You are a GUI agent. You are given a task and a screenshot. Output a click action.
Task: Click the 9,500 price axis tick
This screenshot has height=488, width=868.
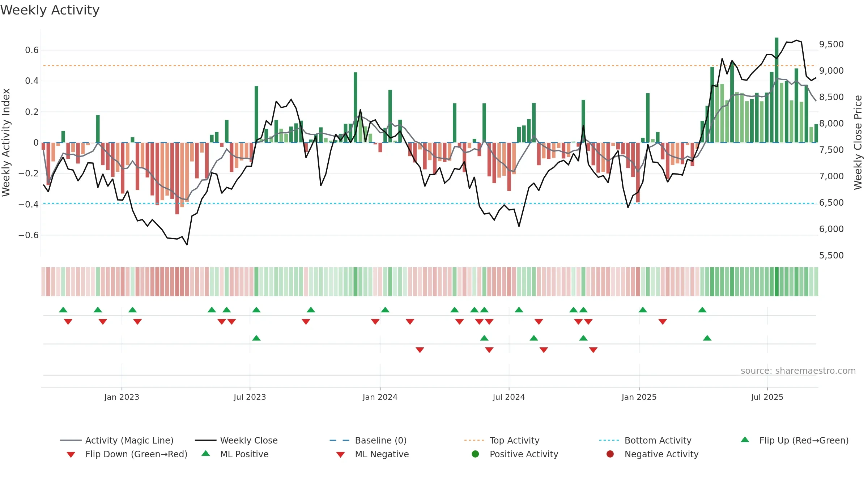[x=831, y=44]
